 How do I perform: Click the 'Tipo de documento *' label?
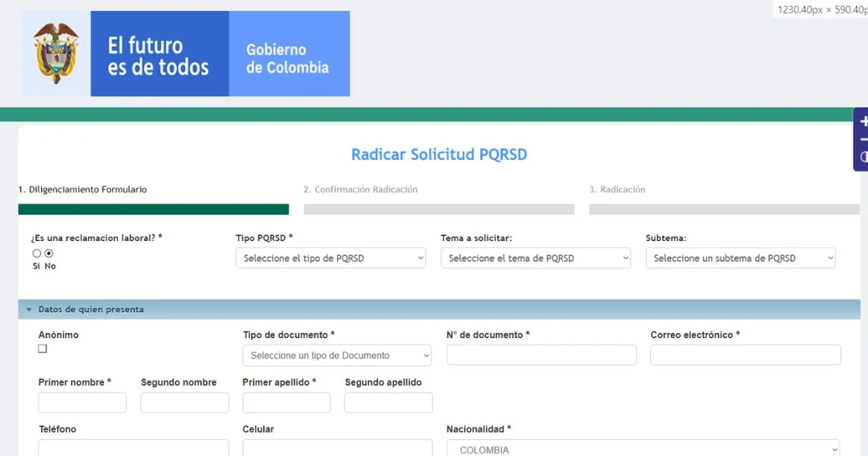tap(289, 335)
